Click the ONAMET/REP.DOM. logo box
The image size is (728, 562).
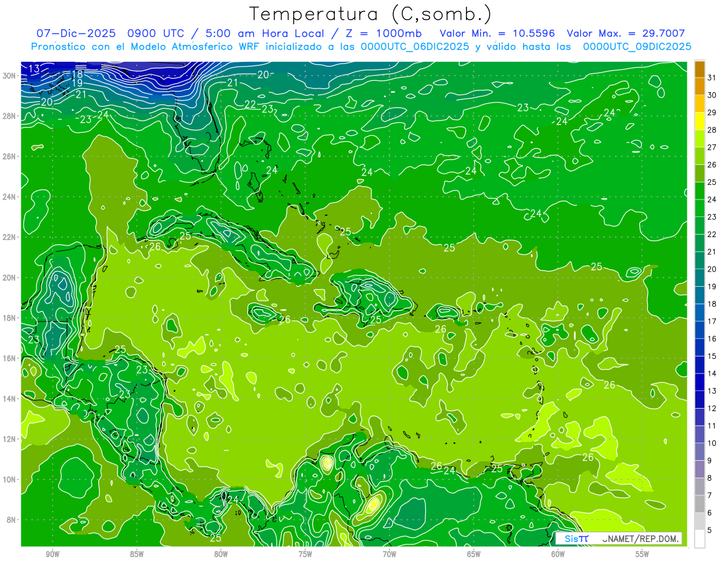point(618,538)
